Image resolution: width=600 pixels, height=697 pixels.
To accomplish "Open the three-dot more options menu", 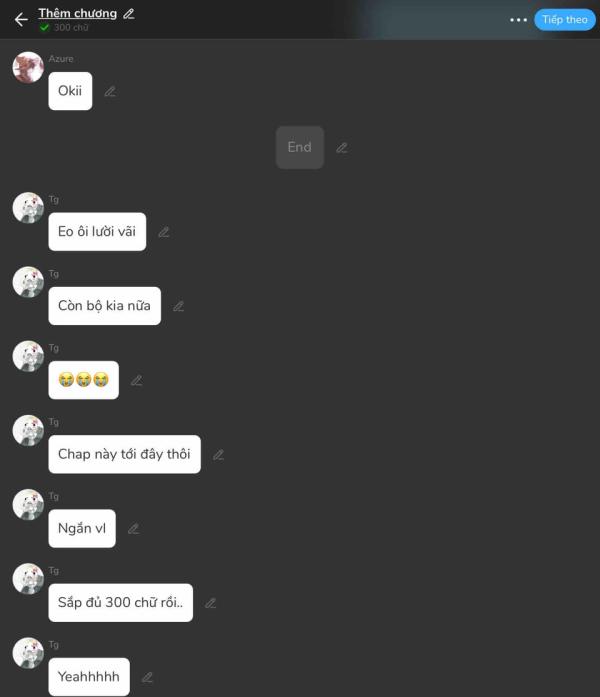I will pyautogui.click(x=518, y=20).
